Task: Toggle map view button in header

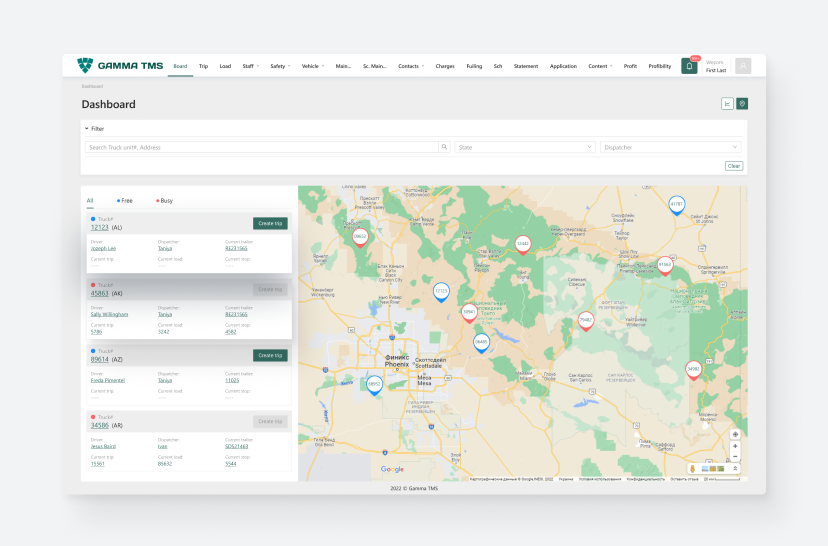Action: point(741,104)
